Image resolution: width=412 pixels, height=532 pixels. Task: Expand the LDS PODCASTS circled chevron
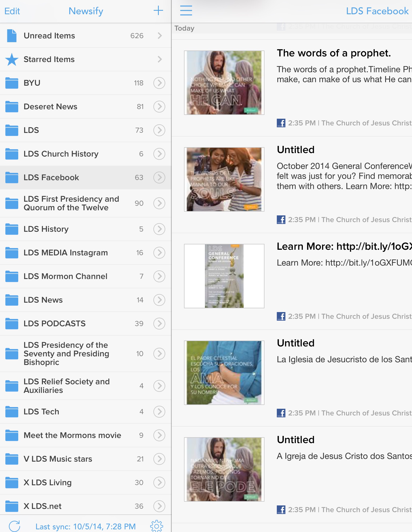coord(159,324)
